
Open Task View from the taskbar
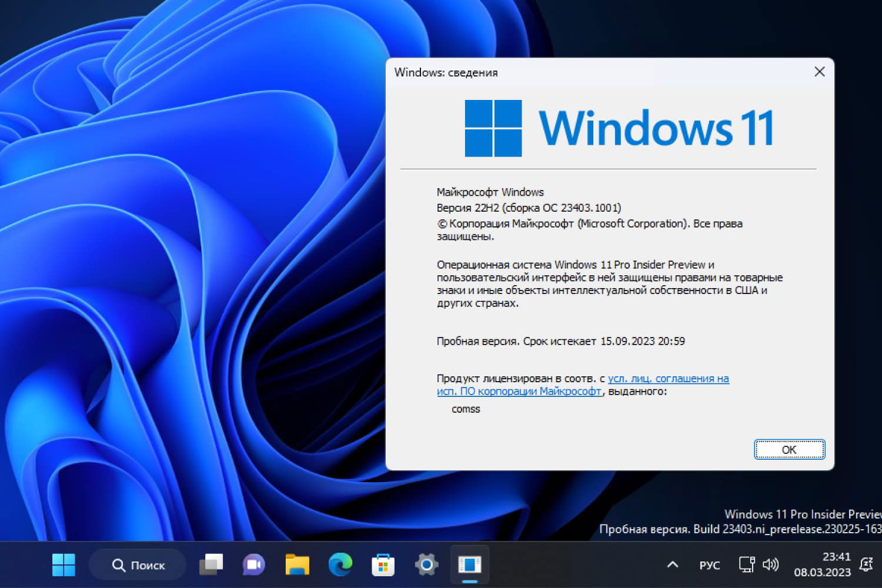click(x=212, y=564)
